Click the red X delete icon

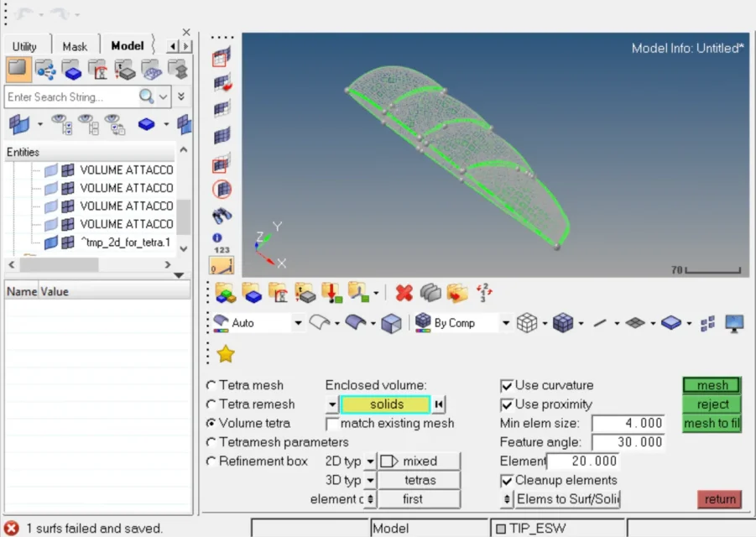click(x=404, y=292)
